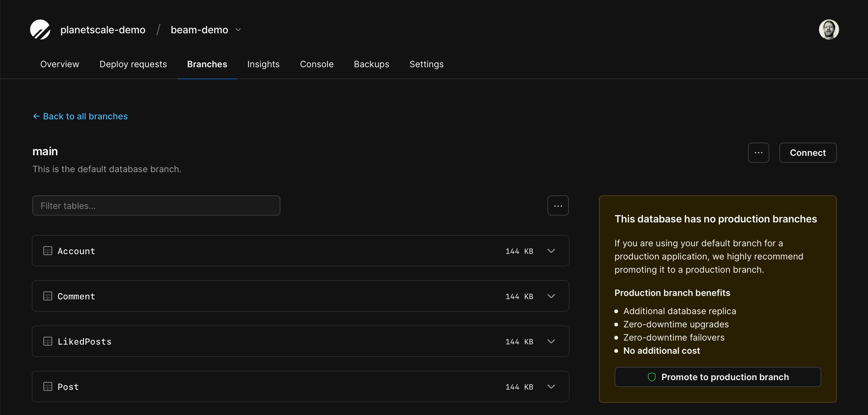Expand the Account table row
The width and height of the screenshot is (868, 415).
(x=551, y=251)
